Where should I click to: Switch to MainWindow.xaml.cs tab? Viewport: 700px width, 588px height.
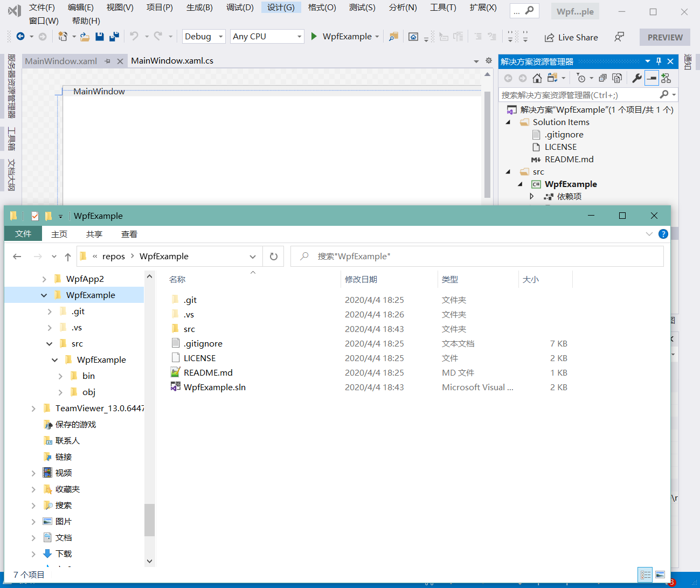point(172,61)
